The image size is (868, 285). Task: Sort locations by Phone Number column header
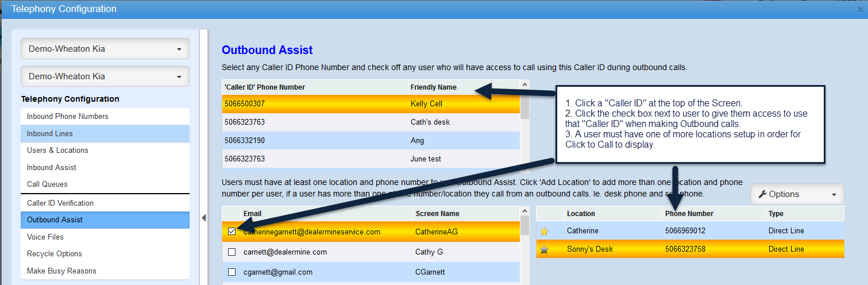click(689, 214)
